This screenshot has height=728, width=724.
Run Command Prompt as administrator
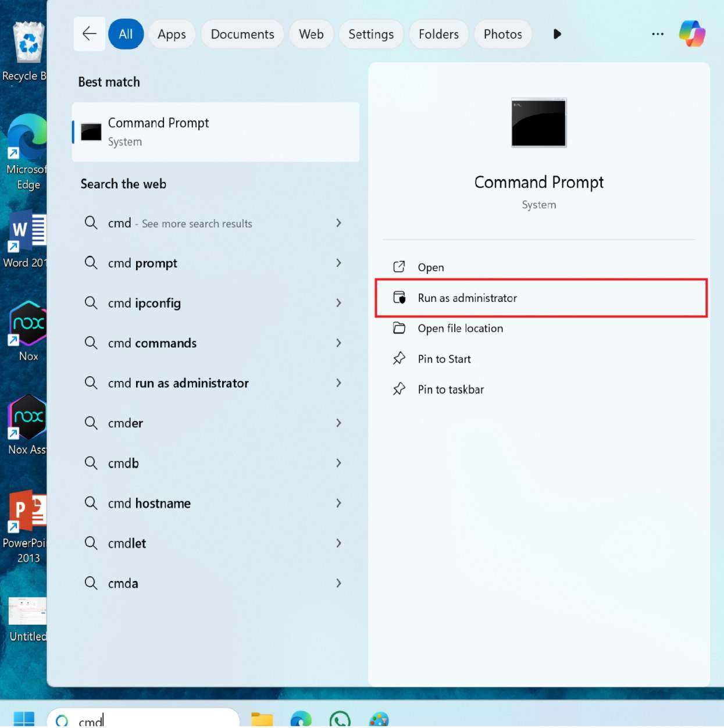[468, 298]
